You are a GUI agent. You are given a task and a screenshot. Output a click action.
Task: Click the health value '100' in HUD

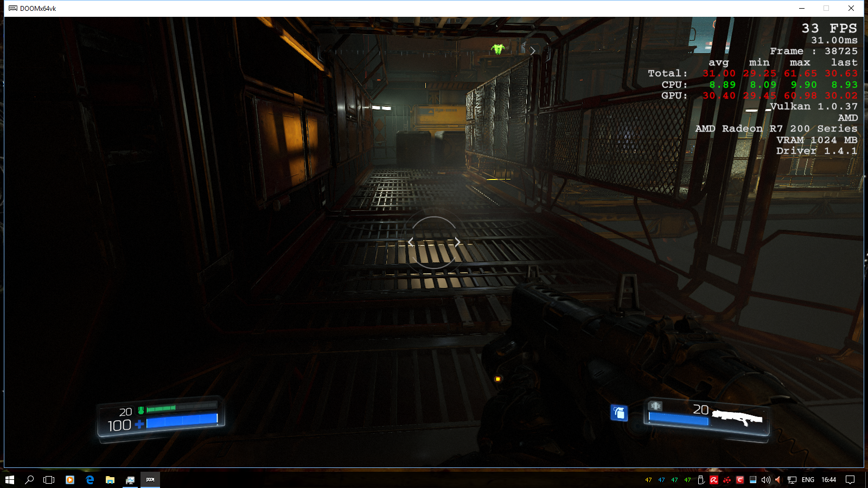click(x=119, y=426)
